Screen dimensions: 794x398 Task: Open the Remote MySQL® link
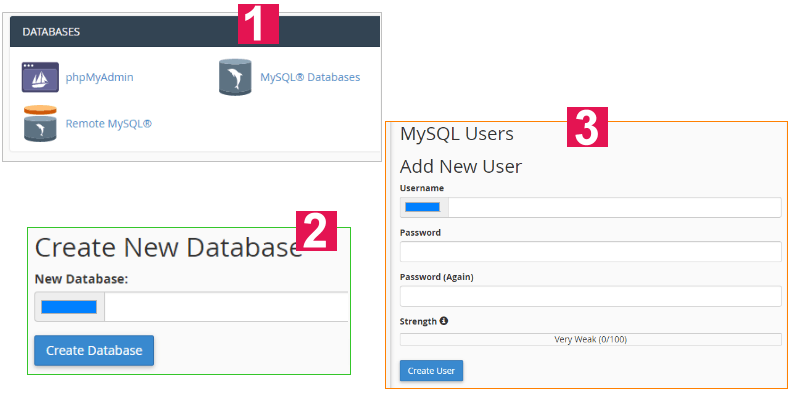(x=108, y=124)
